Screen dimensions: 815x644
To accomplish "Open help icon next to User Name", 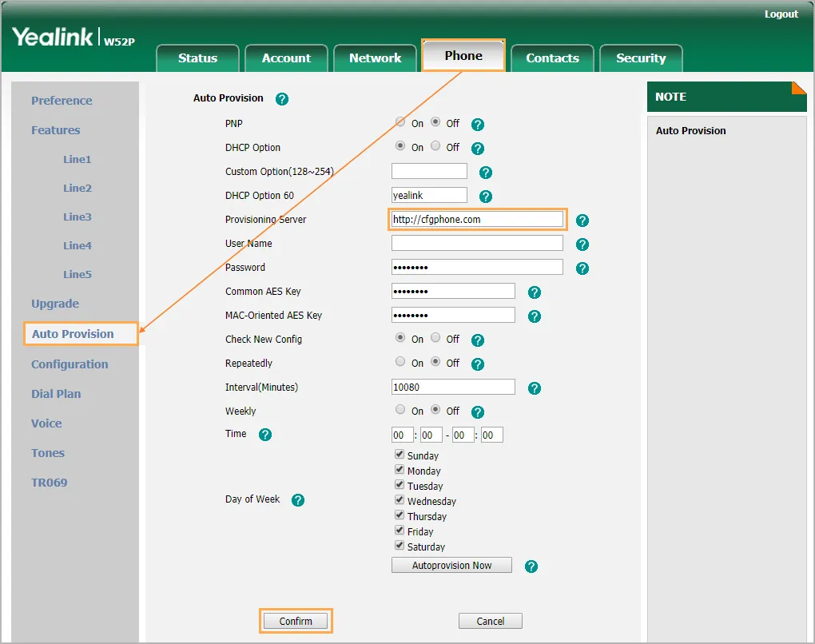I will 582,244.
